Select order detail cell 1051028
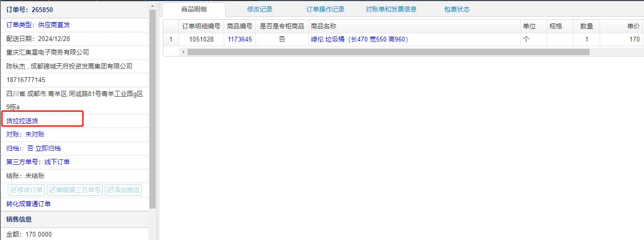644x240 pixels. pos(201,39)
